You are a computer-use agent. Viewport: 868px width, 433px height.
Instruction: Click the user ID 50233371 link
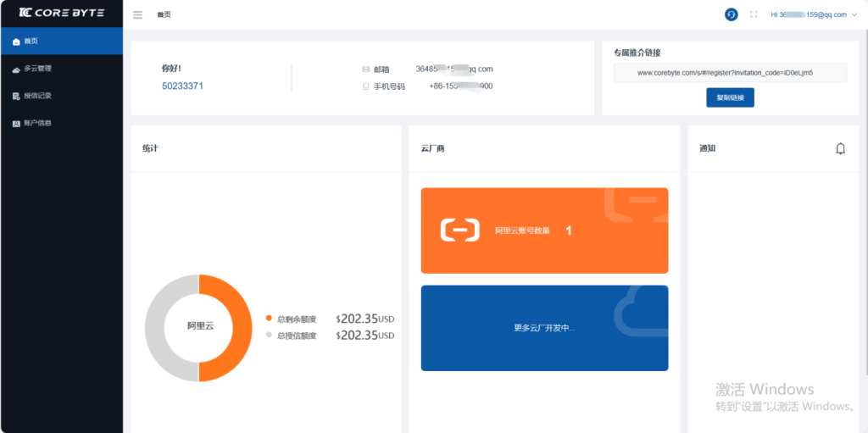coord(182,86)
